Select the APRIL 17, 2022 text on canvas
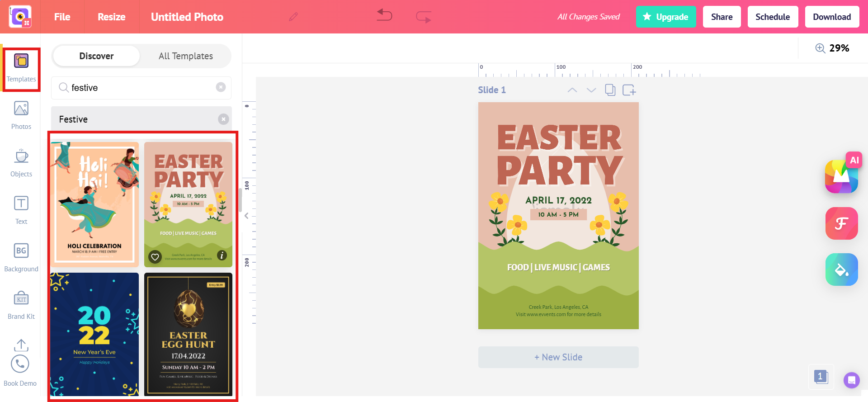 pyautogui.click(x=559, y=200)
